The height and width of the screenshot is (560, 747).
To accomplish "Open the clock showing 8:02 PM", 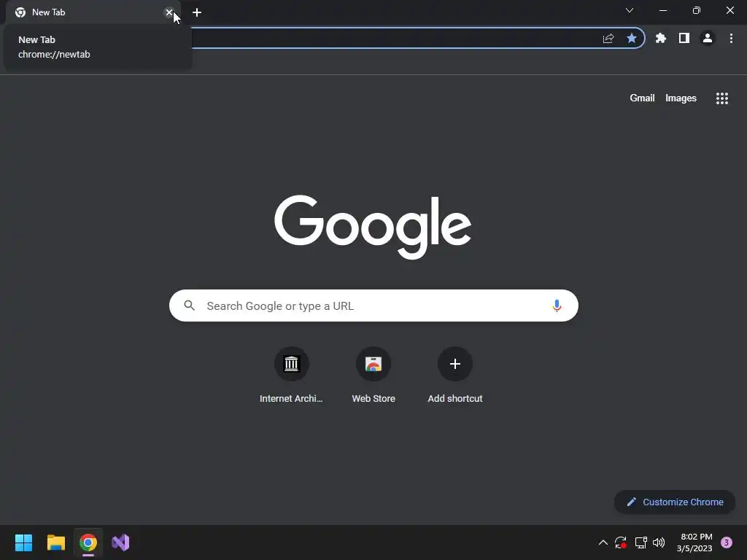I will (x=694, y=542).
